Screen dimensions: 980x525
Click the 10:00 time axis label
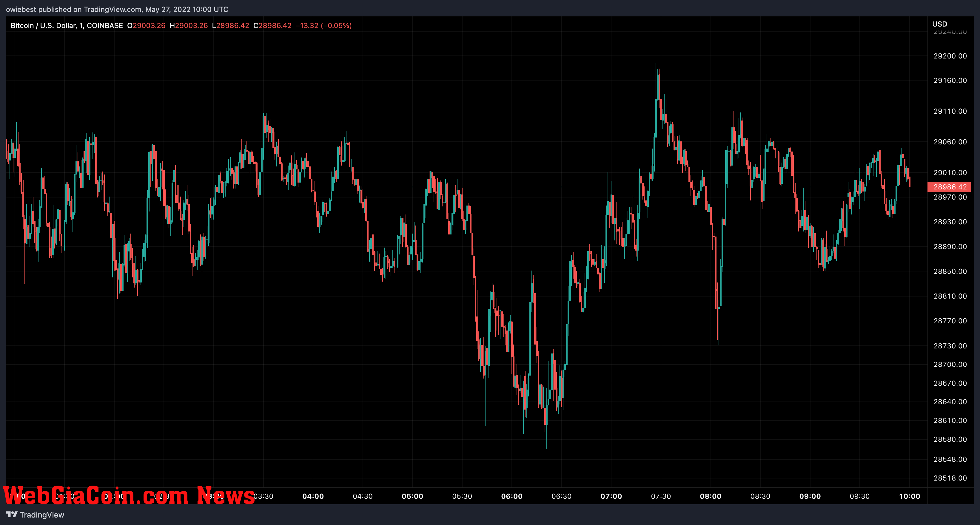click(x=910, y=496)
